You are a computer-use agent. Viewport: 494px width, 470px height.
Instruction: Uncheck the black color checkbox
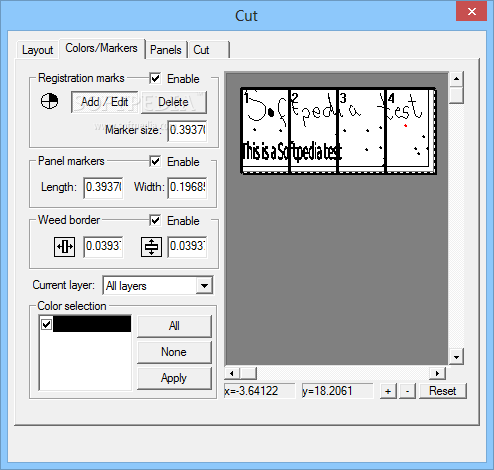(x=46, y=324)
